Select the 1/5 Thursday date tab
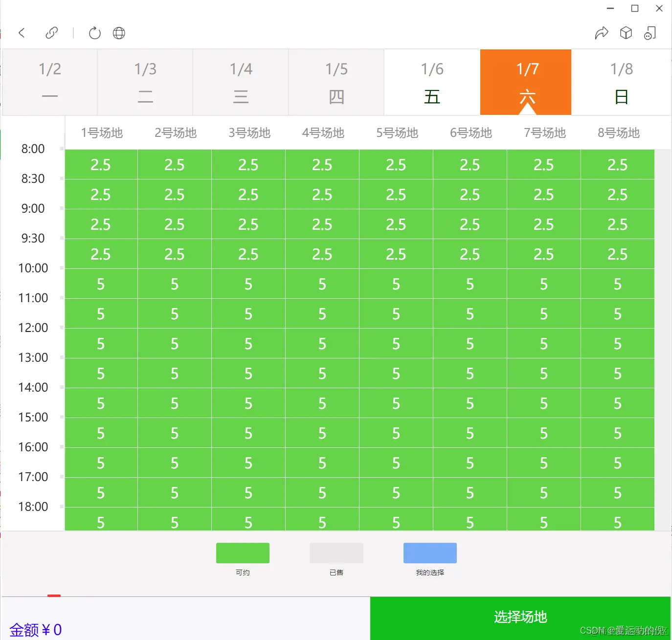This screenshot has width=672, height=640. 336,82
